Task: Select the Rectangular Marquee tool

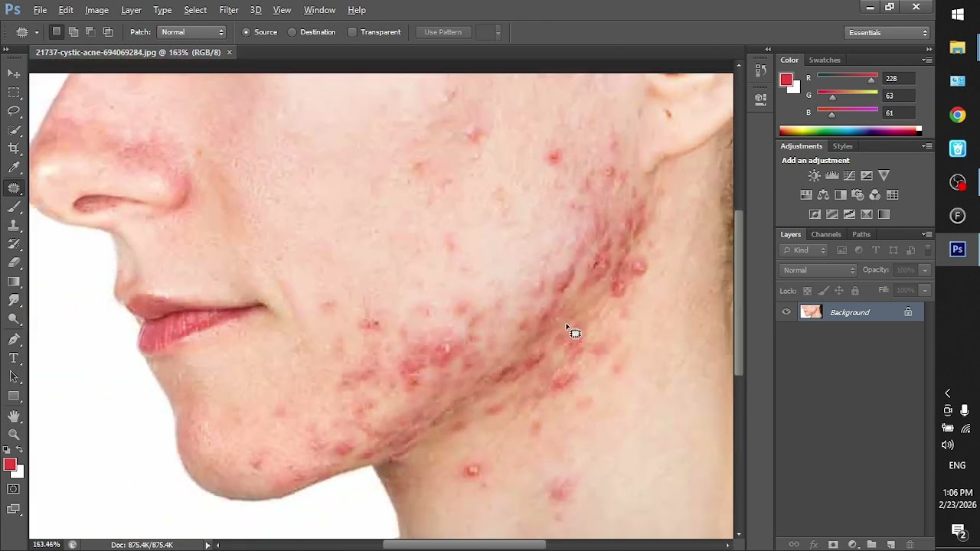Action: 14,93
